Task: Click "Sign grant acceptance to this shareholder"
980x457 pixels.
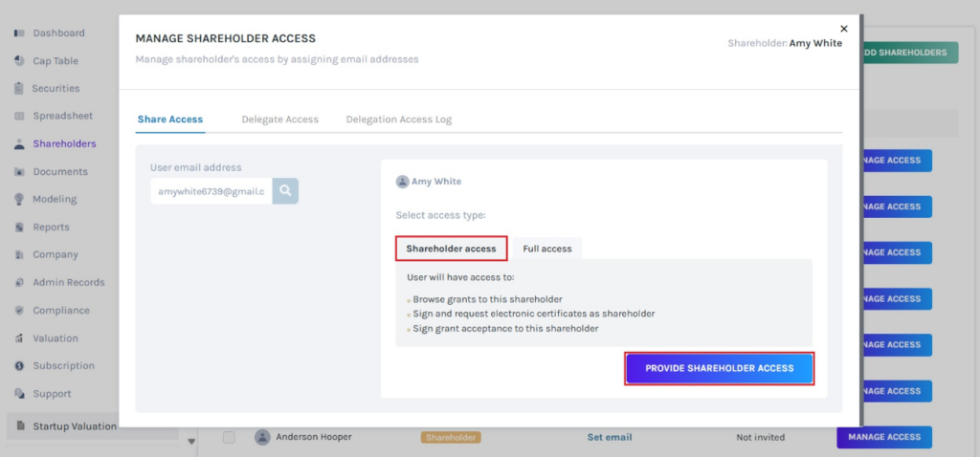Action: [x=505, y=328]
